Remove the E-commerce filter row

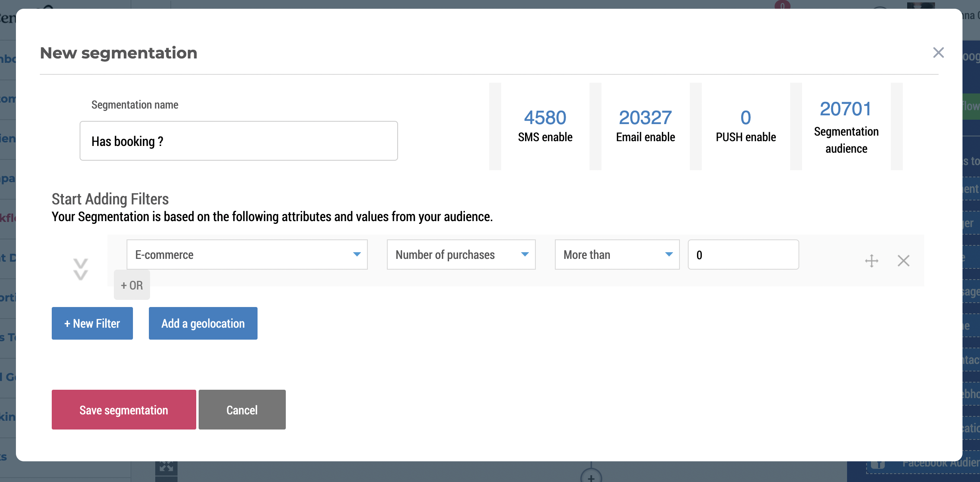tap(904, 261)
